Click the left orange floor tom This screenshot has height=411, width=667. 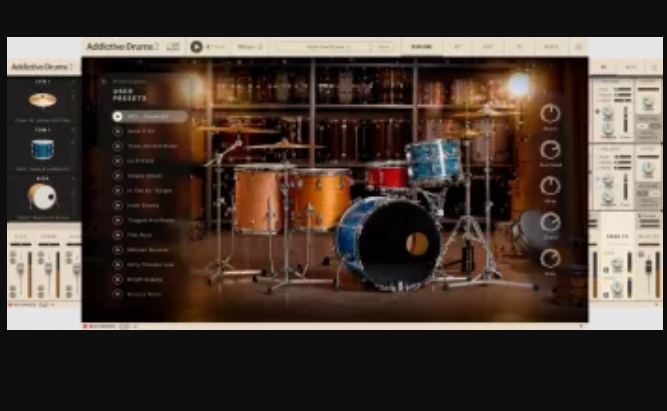tap(259, 198)
